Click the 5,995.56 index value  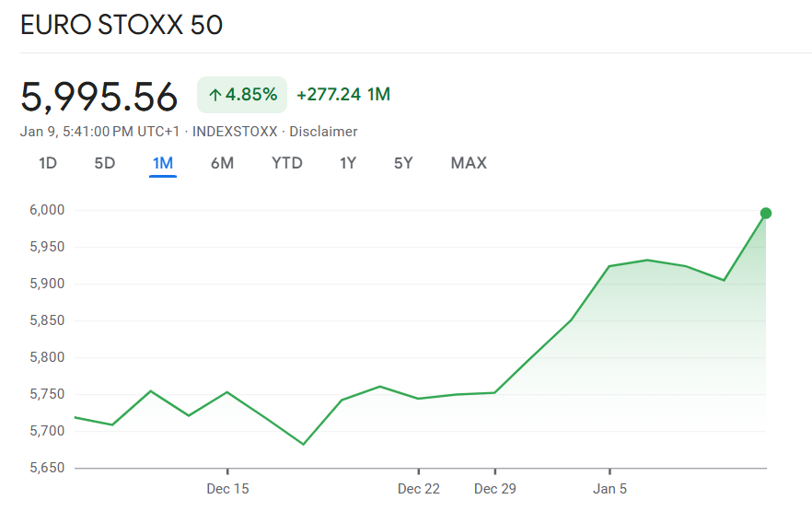[99, 97]
